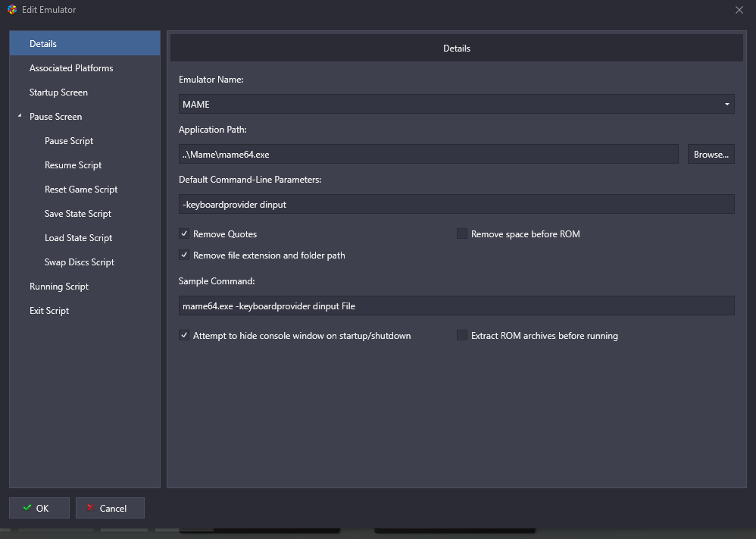
Task: Toggle Remove file extension and folder path
Action: coord(184,255)
